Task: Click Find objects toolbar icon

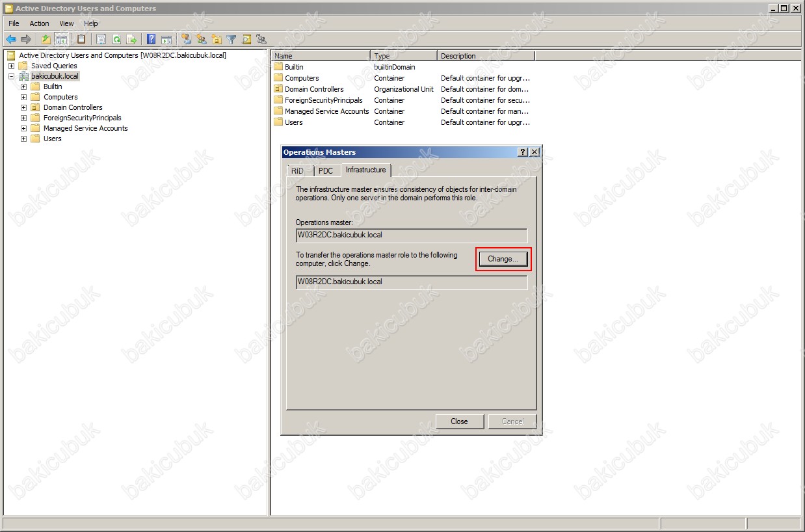Action: [x=246, y=40]
